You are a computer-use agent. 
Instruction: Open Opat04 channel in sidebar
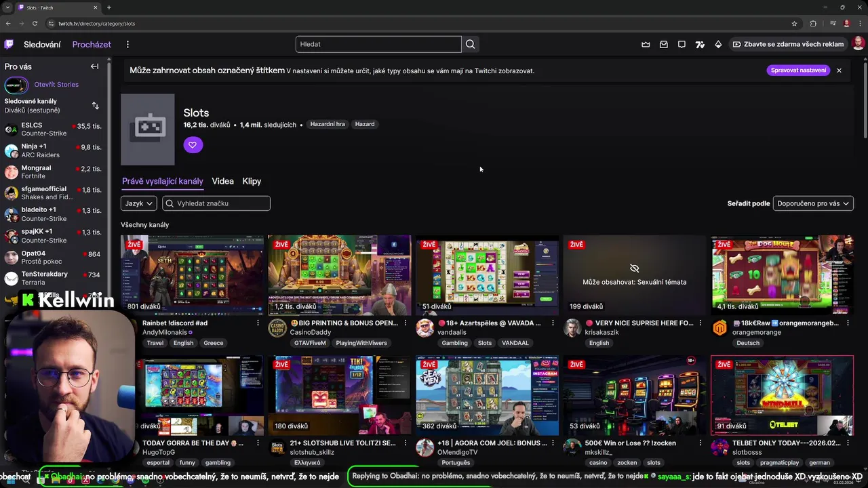[x=53, y=257]
